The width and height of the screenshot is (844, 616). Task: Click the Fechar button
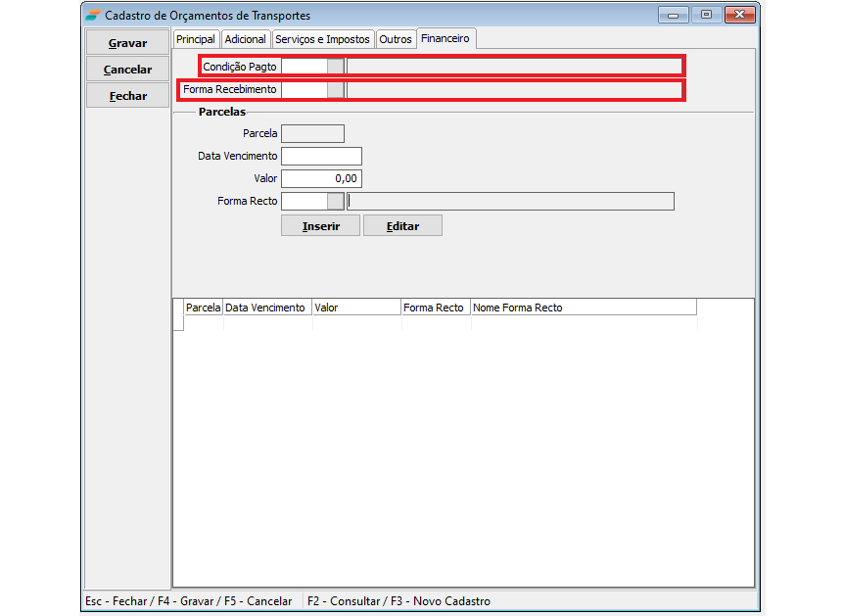point(127,96)
